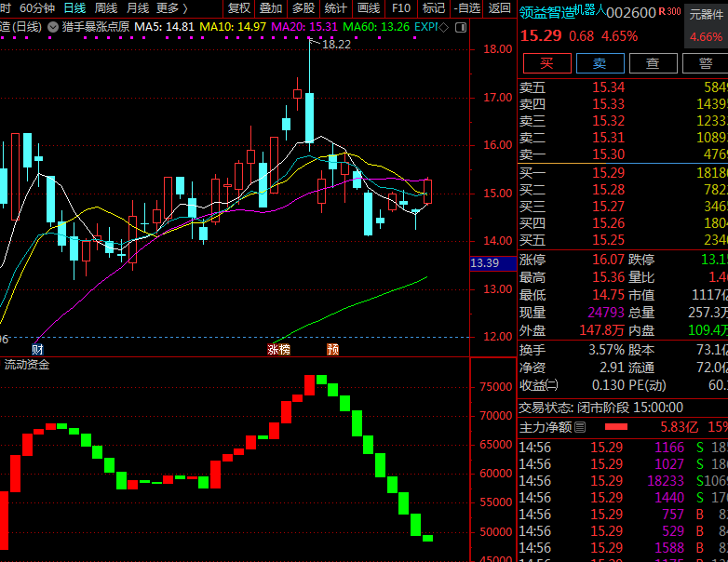Click the 卖三 price 15.32

pos(608,121)
